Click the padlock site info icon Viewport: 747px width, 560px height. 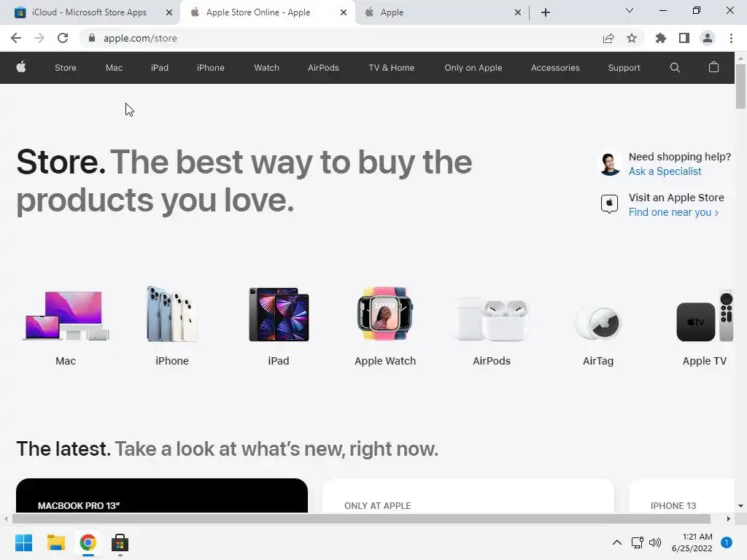click(92, 38)
